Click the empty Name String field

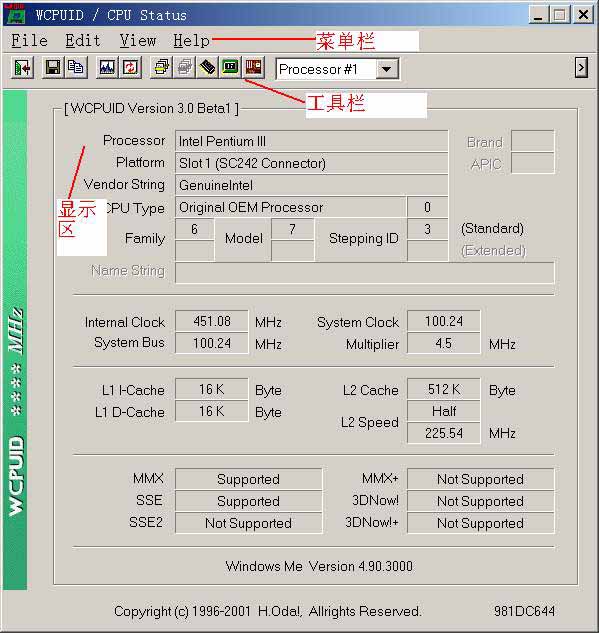tap(365, 273)
